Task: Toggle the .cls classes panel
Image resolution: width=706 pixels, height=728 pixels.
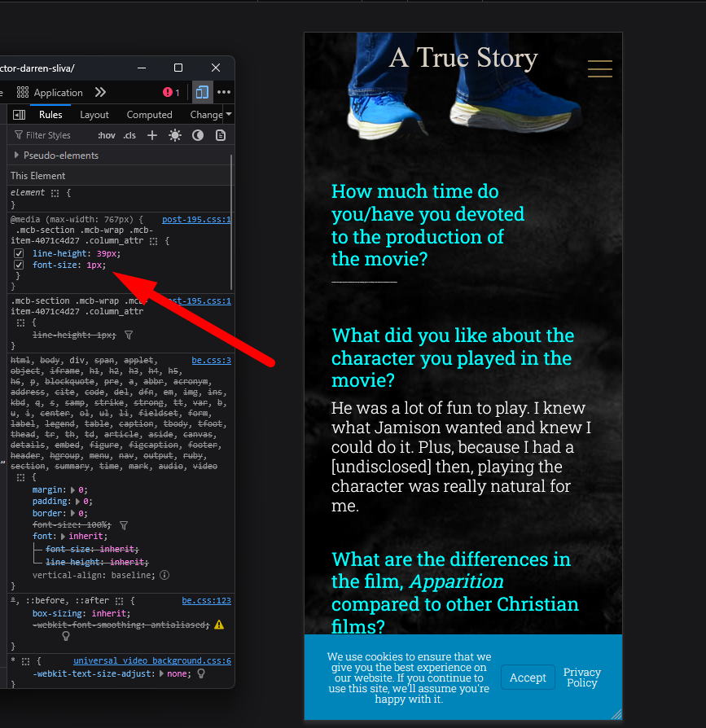Action: coord(129,135)
